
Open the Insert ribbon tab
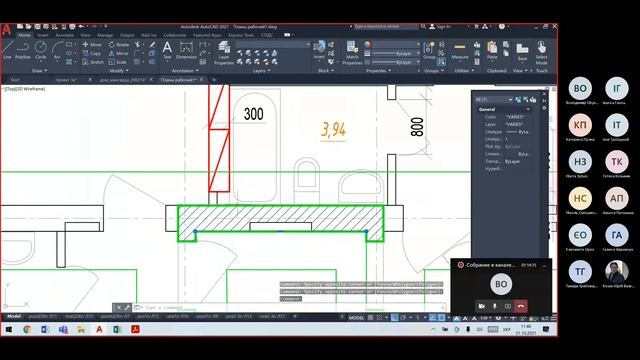pyautogui.click(x=43, y=36)
